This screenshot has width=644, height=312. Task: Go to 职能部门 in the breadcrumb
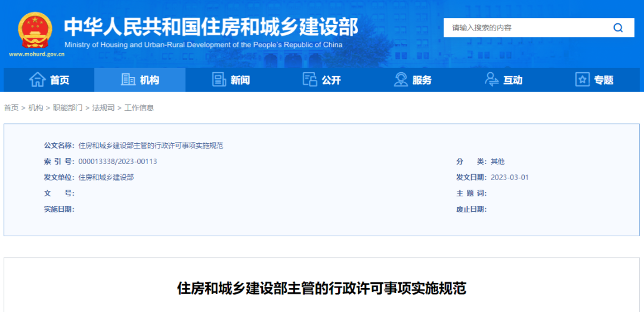68,108
